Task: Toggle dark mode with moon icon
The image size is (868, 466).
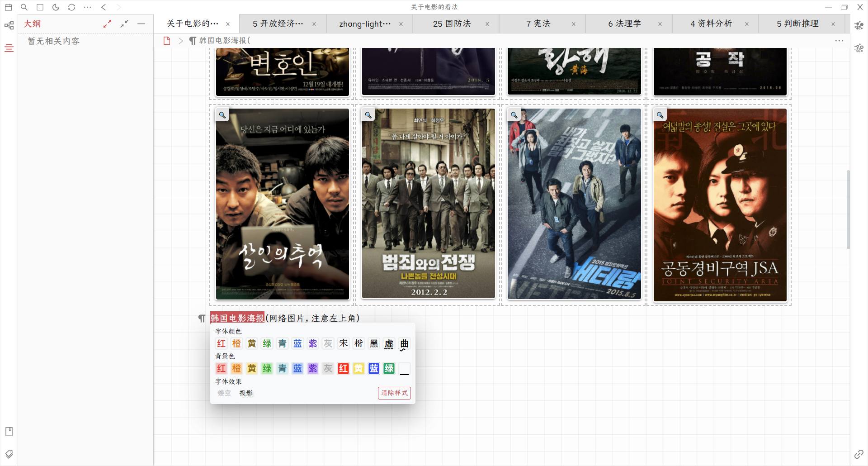Action: (56, 7)
